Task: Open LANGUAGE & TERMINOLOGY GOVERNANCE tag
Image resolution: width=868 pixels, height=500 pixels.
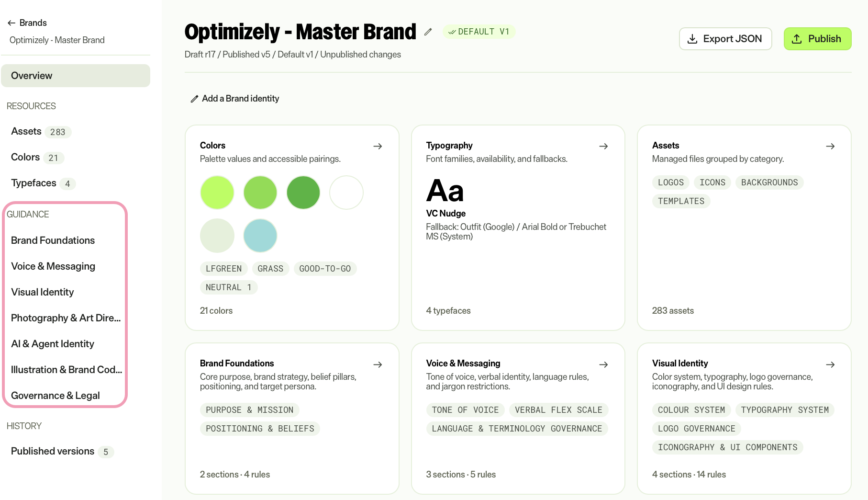Action: (517, 429)
